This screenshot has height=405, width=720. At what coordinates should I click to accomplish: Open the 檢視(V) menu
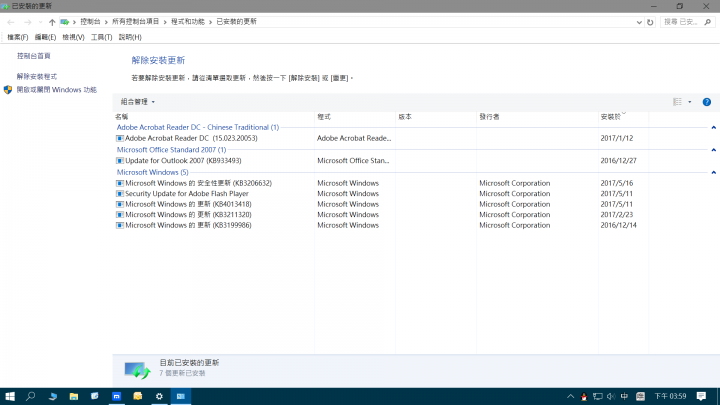click(73, 37)
